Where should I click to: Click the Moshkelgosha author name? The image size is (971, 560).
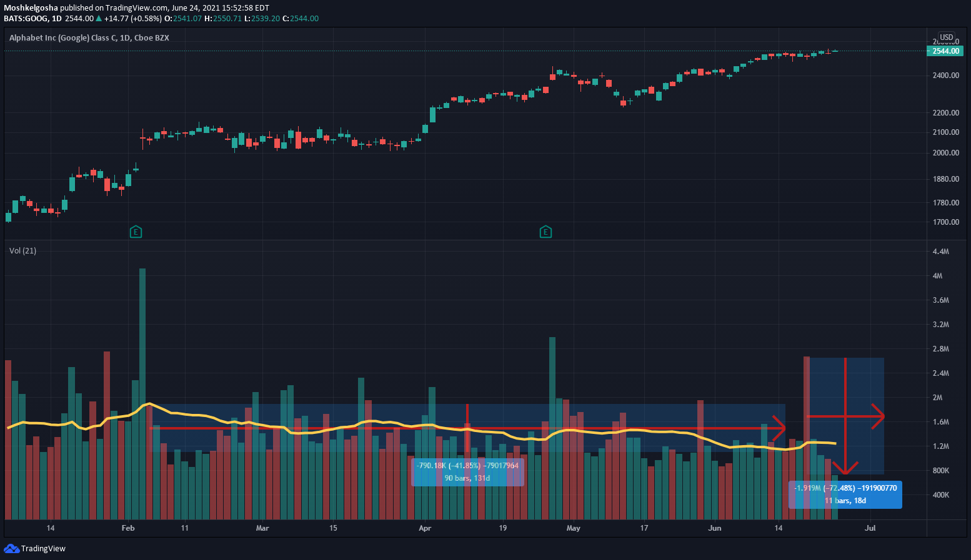pyautogui.click(x=31, y=8)
